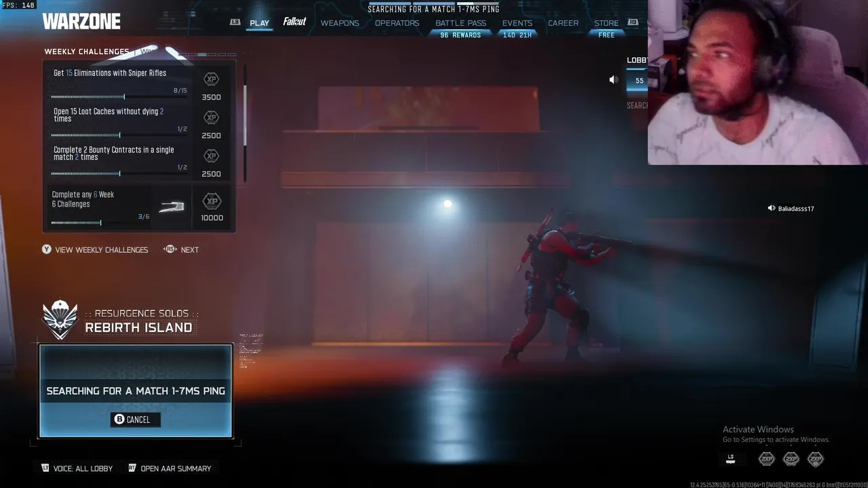The image size is (868, 488).
Task: Open VIEW WEEKLY CHALLENGES
Action: point(102,250)
